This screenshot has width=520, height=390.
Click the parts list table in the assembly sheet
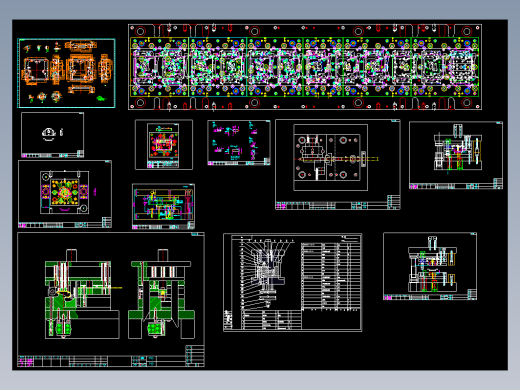[331, 277]
